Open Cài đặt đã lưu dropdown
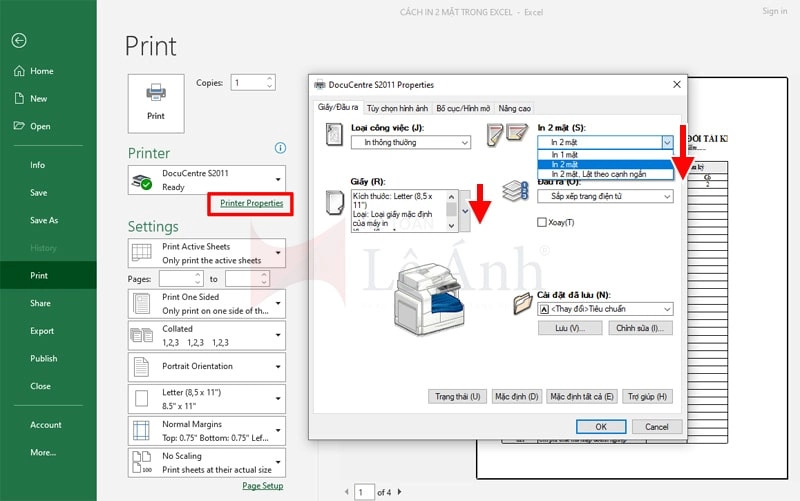Image resolution: width=800 pixels, height=501 pixels. click(605, 309)
